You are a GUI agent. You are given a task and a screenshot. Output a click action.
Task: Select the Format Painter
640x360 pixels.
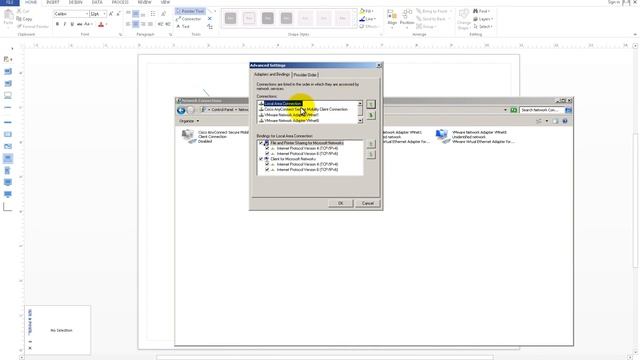click(33, 27)
